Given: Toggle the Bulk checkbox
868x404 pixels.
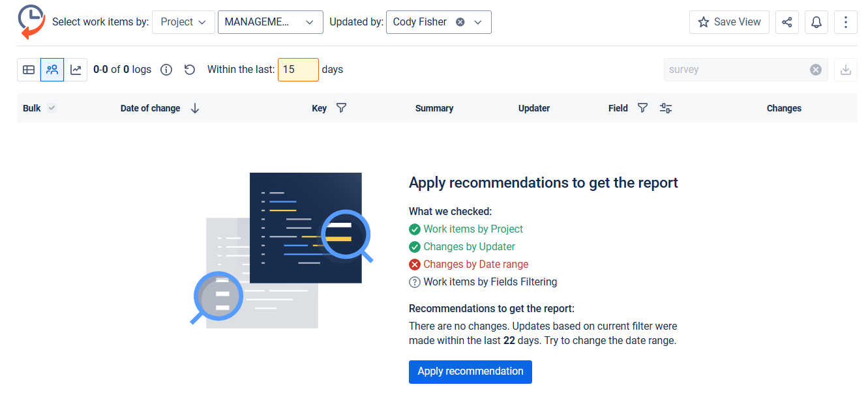Looking at the screenshot, I should pos(52,108).
